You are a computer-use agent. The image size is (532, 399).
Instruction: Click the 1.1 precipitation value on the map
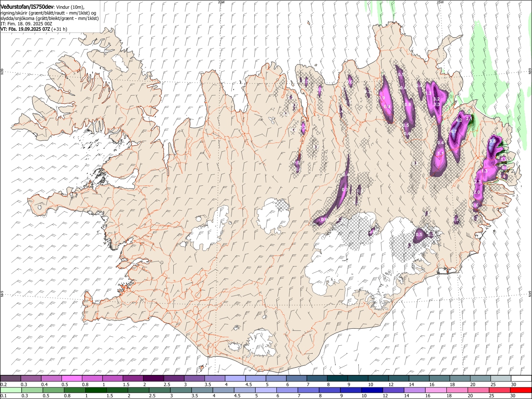[x=441, y=153]
